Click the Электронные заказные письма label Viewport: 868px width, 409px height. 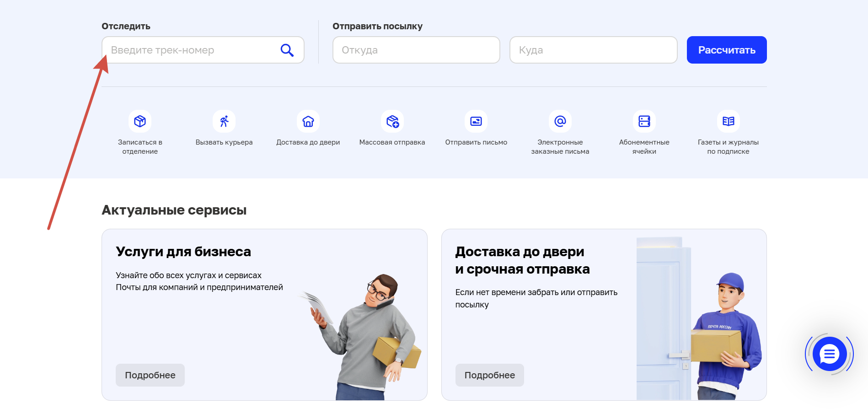(x=560, y=147)
